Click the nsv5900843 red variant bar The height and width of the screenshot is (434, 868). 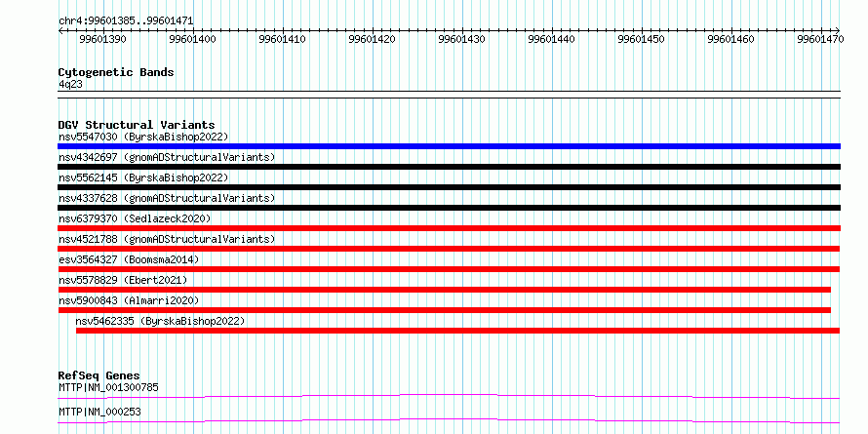[x=445, y=310]
